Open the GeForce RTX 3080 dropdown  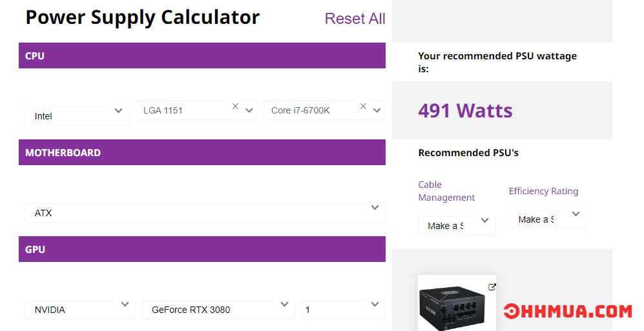pos(218,310)
